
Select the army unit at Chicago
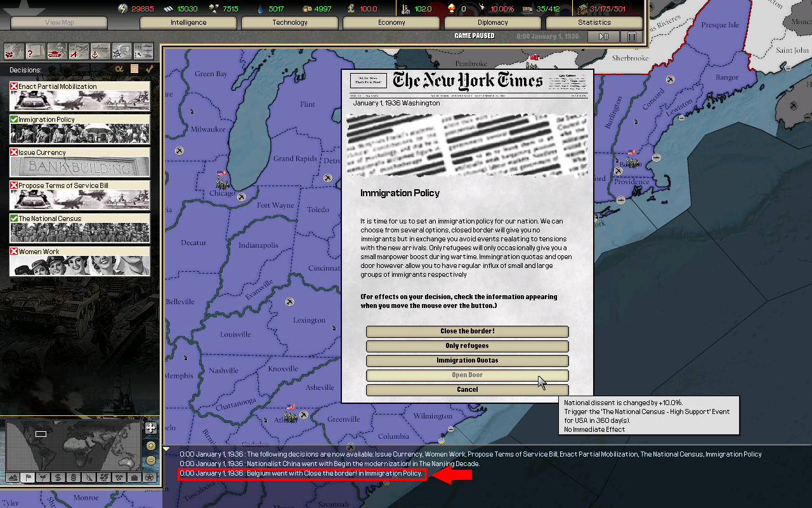[x=221, y=181]
